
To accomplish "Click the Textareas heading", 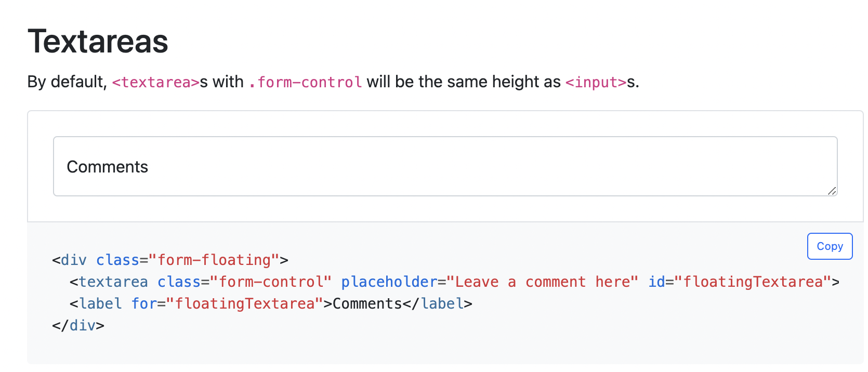I will point(98,41).
